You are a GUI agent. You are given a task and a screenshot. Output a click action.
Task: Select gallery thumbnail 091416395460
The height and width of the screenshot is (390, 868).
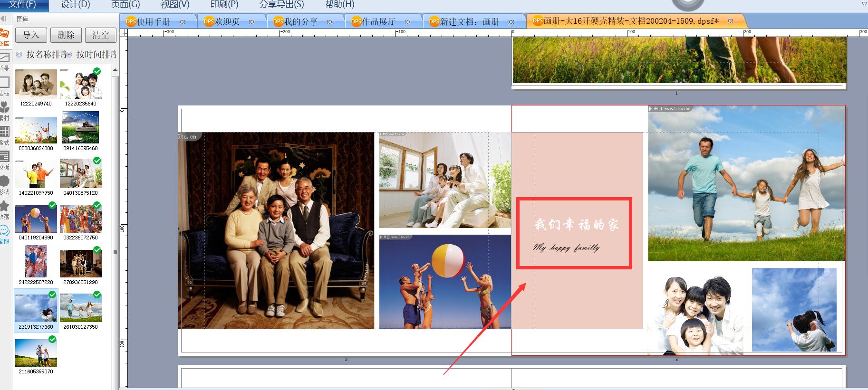[81, 127]
